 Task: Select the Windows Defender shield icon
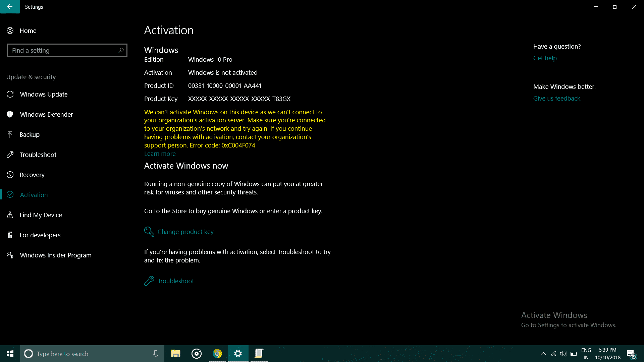click(x=10, y=114)
